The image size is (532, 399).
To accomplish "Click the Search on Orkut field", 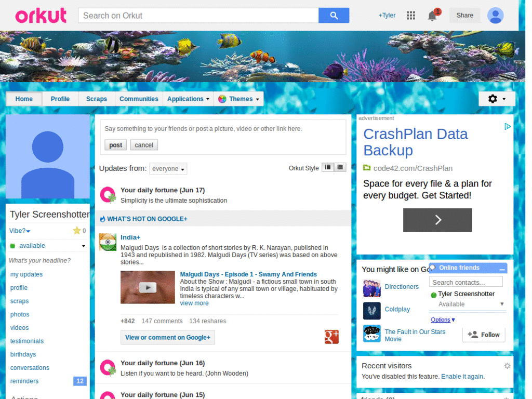I will tap(198, 16).
